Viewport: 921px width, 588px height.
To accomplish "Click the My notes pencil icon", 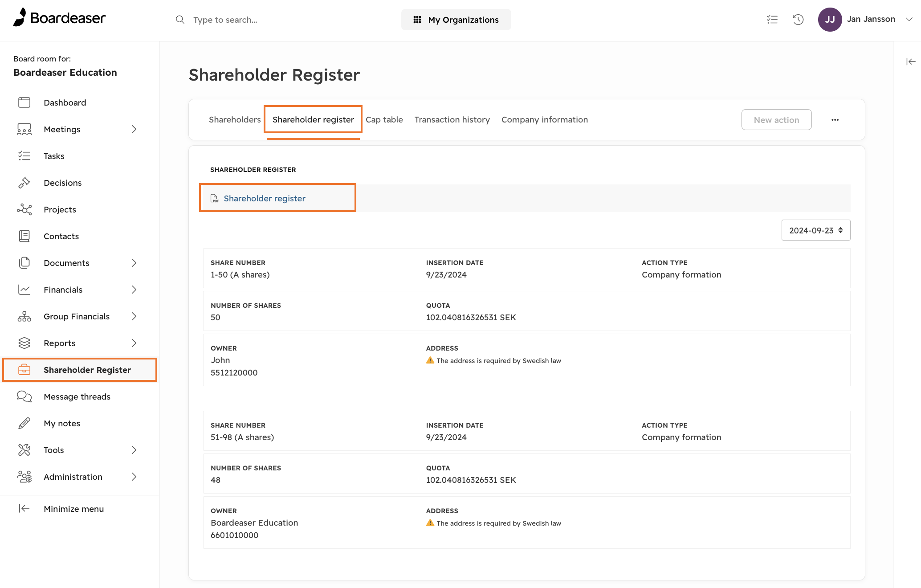I will point(24,423).
